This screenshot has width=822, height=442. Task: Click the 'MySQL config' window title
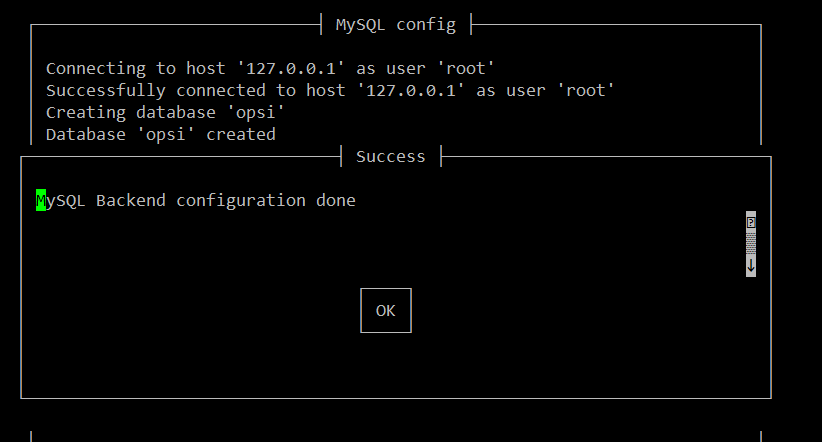coord(396,25)
